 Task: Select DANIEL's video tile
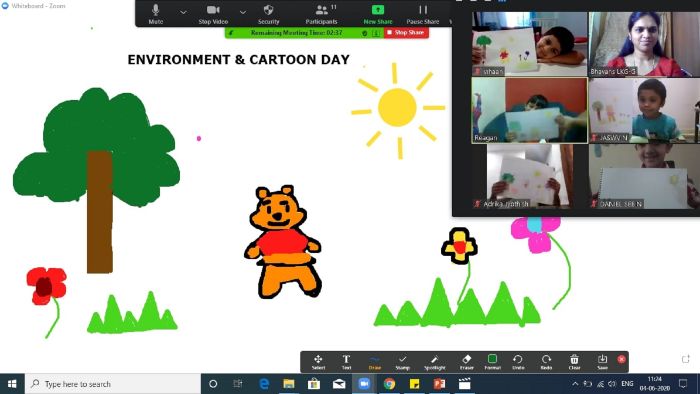pyautogui.click(x=644, y=176)
